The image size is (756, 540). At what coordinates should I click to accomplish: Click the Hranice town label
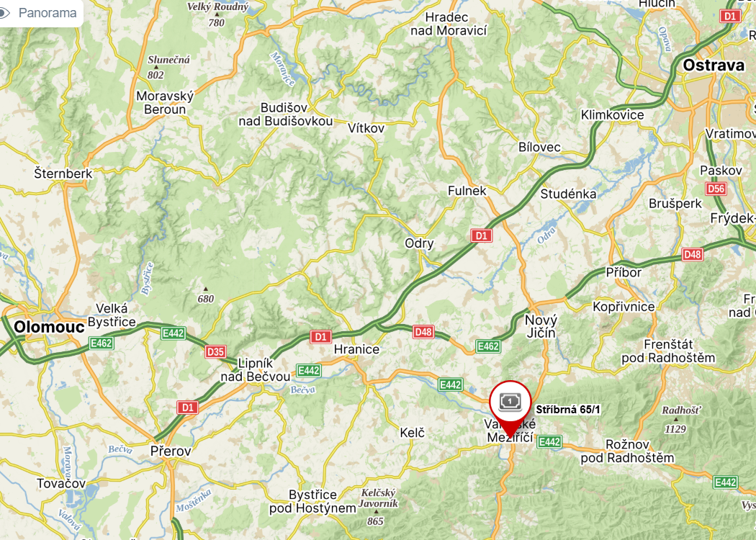coord(356,349)
